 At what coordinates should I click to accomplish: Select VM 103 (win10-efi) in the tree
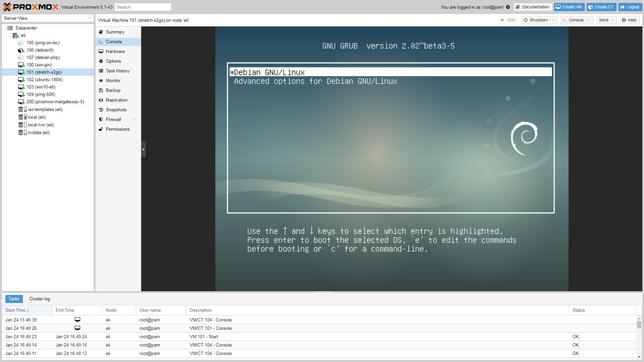point(42,87)
